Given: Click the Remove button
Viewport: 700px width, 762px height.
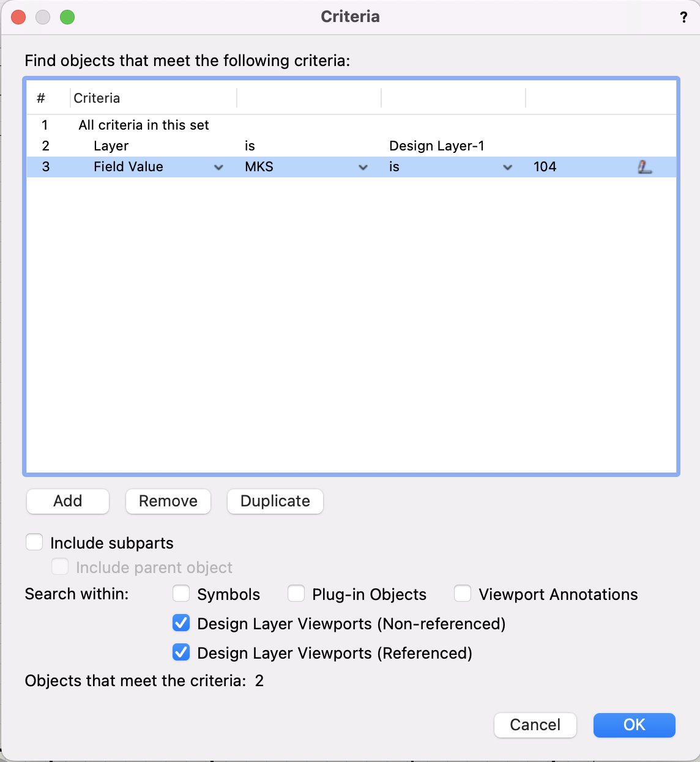Looking at the screenshot, I should (x=168, y=501).
